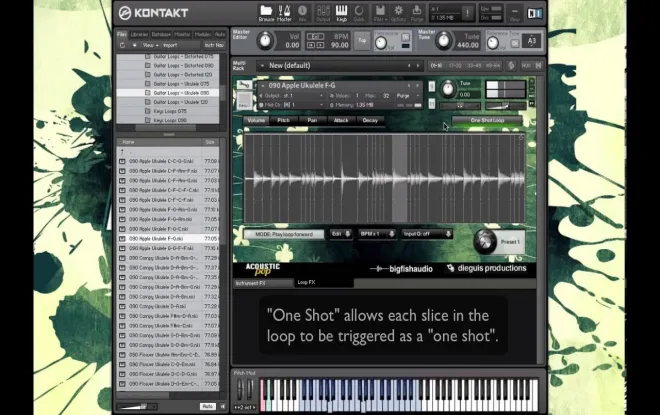660x415 pixels.
Task: Click the Master Tune knob
Action: (444, 40)
